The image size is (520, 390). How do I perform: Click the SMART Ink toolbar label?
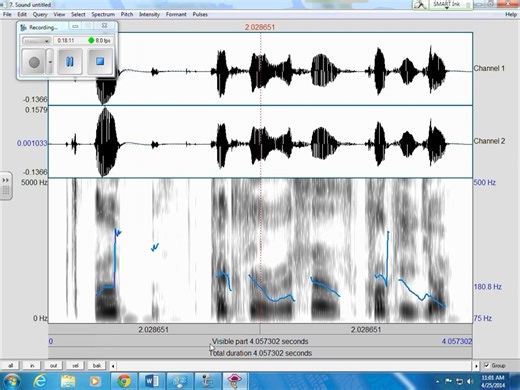pos(446,4)
